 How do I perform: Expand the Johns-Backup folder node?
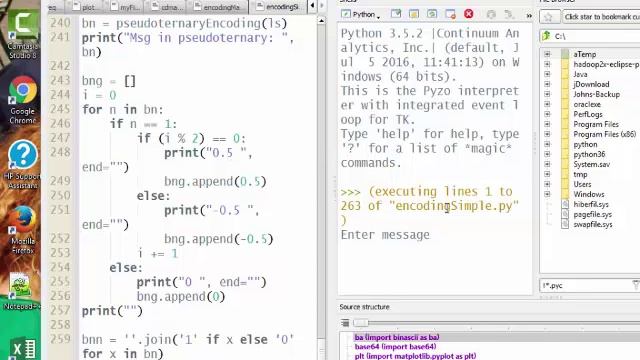click(547, 94)
